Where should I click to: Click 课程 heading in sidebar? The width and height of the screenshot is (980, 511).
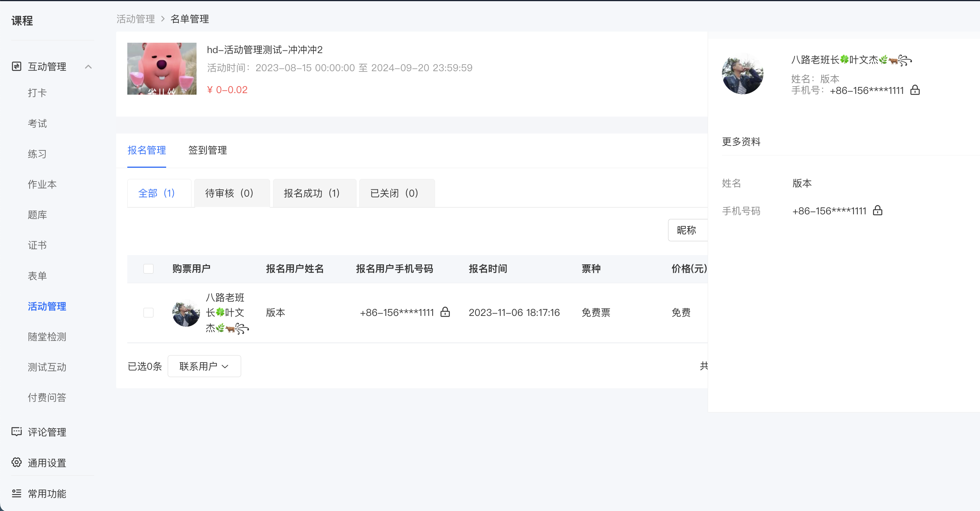[22, 20]
